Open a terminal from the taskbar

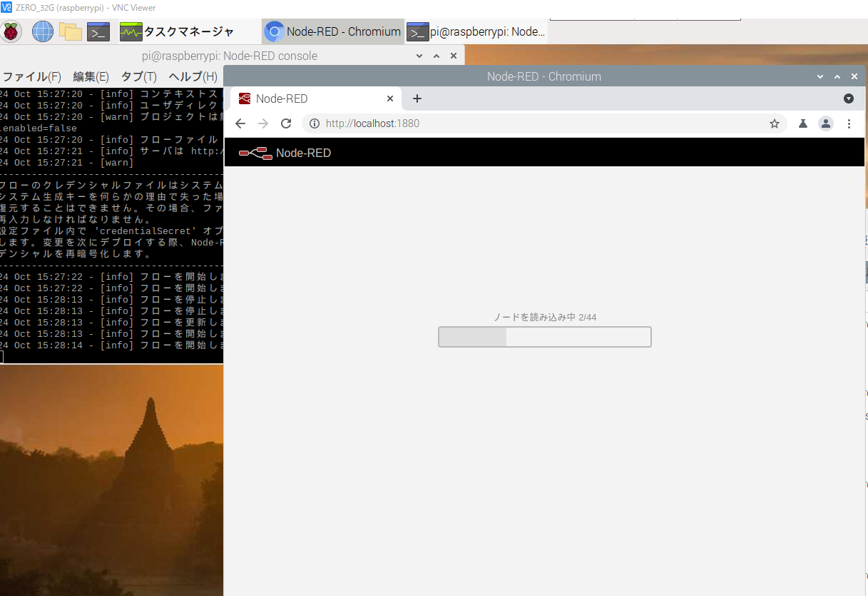98,31
